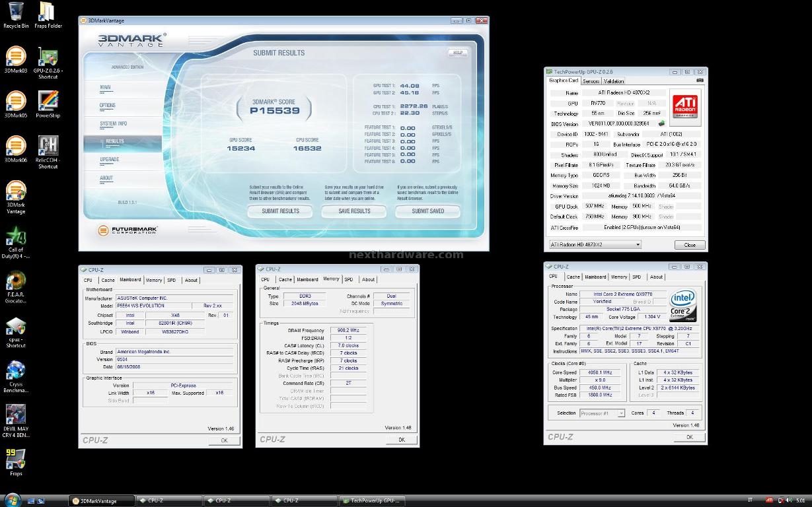This screenshot has height=507, width=812.
Task: Open the Recycle Bin desktop icon
Action: pos(16,15)
